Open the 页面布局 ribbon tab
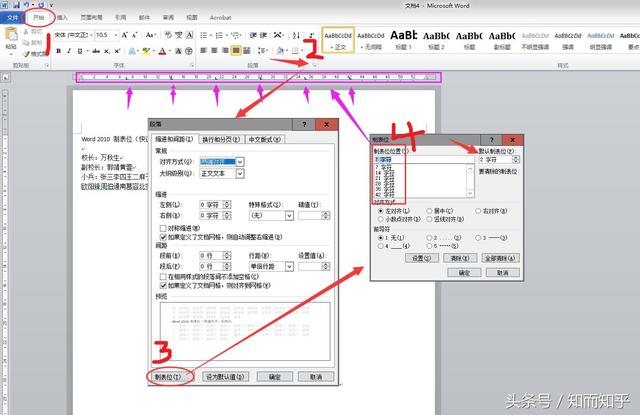Screen dimensions: 640x415 tap(91, 18)
